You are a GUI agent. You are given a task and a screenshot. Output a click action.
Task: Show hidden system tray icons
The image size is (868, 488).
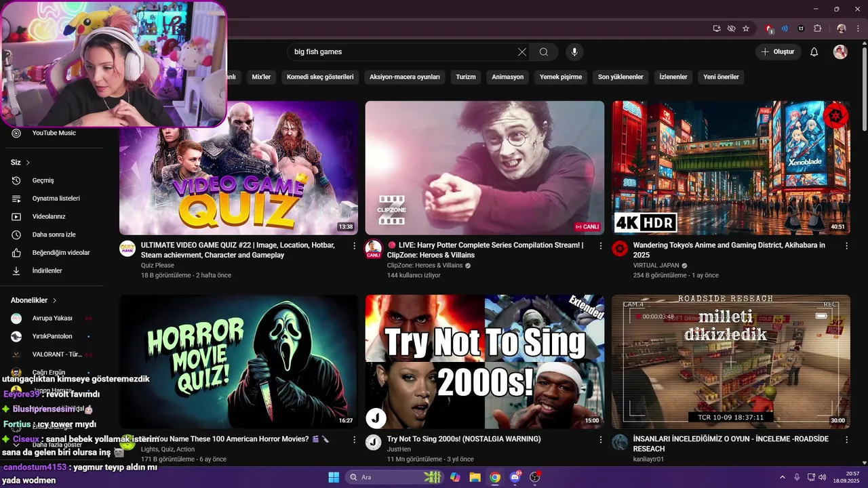[x=782, y=477]
